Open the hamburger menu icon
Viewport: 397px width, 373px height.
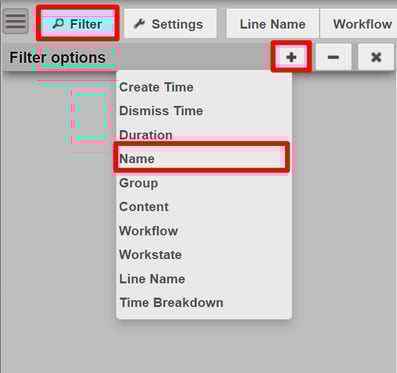(x=15, y=21)
